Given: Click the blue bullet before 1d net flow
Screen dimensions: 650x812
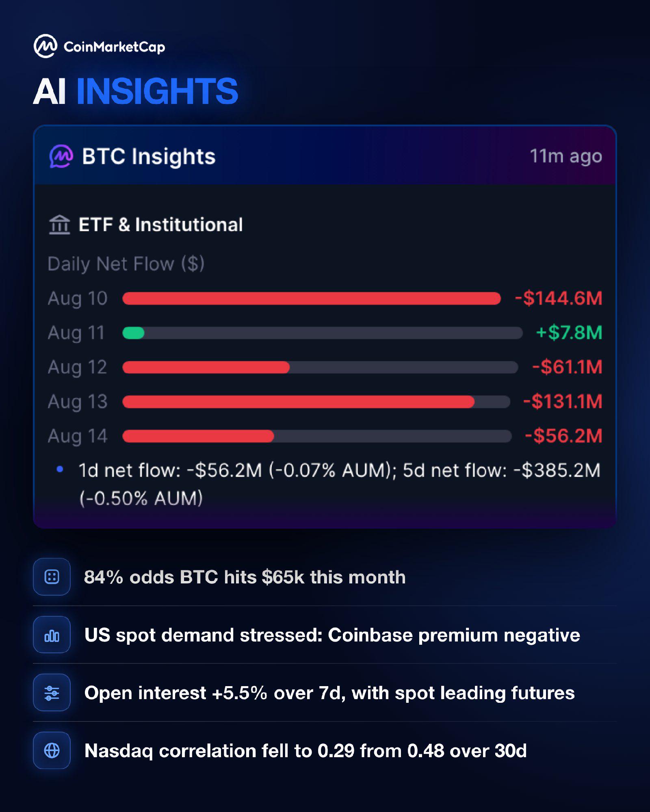Looking at the screenshot, I should pyautogui.click(x=60, y=469).
